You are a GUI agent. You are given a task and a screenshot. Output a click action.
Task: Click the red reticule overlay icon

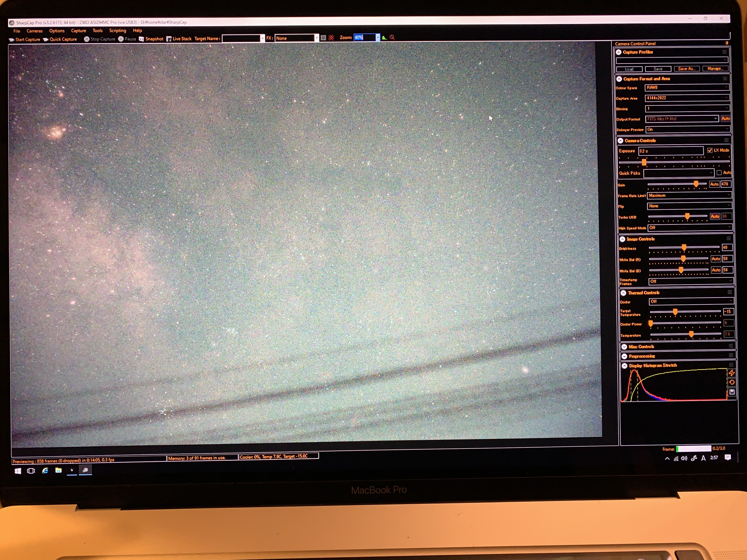331,38
